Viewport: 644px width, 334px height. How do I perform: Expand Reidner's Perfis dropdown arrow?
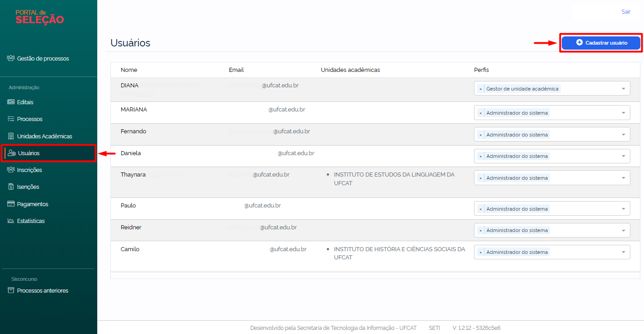(624, 230)
